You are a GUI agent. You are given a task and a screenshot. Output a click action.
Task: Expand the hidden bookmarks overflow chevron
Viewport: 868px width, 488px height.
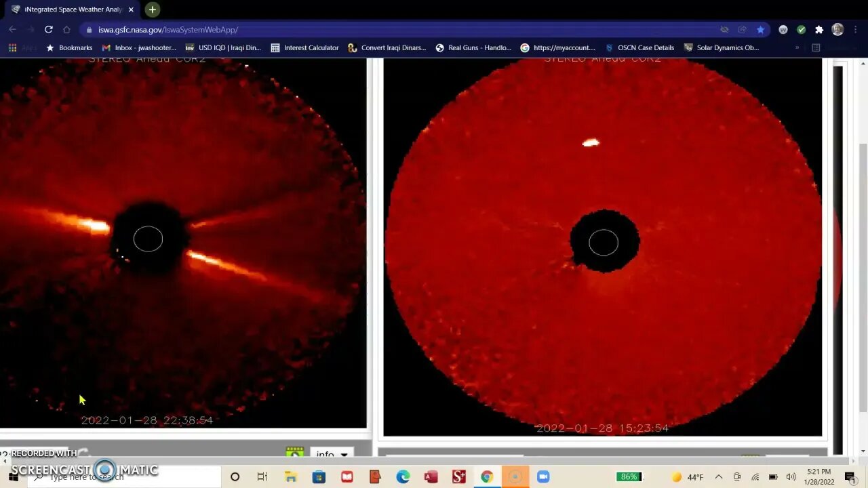click(x=797, y=48)
